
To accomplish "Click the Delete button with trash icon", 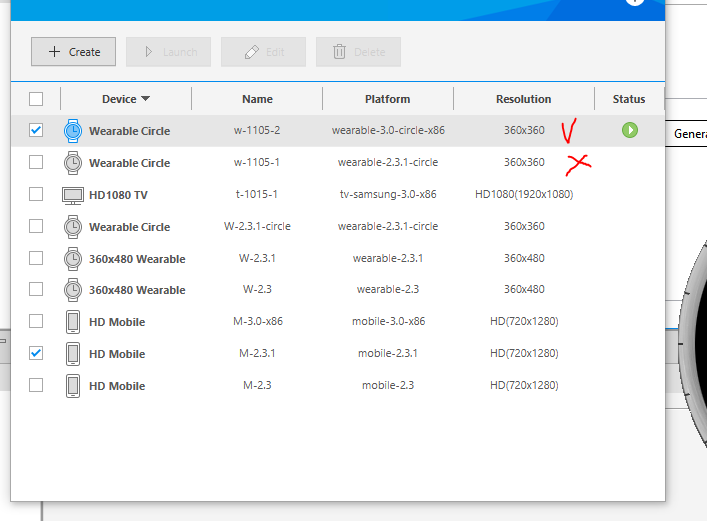I will click(358, 52).
